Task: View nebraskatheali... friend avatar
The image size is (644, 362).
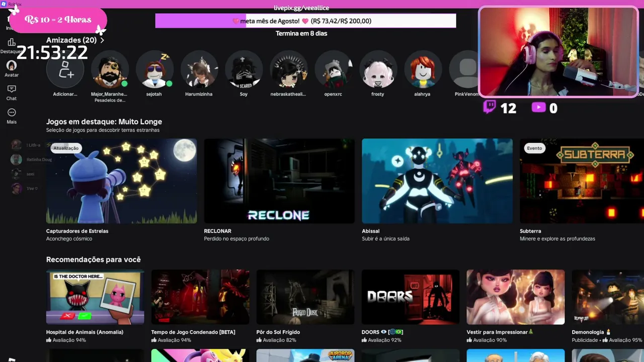Action: [x=288, y=69]
